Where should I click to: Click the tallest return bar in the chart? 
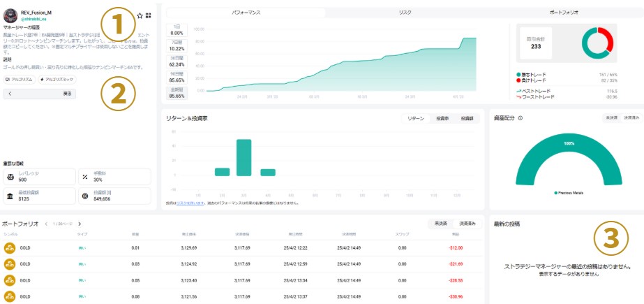(244, 157)
